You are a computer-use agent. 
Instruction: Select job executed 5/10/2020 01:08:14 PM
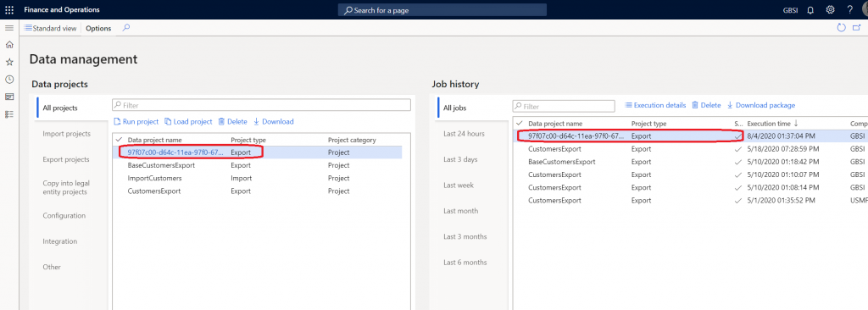tap(691, 187)
